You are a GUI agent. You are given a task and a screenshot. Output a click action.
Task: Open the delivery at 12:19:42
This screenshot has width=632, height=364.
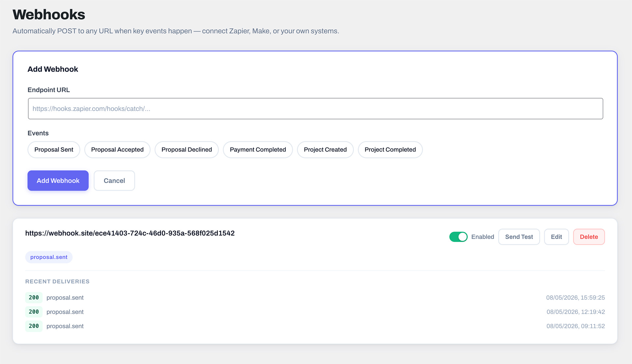(315, 312)
